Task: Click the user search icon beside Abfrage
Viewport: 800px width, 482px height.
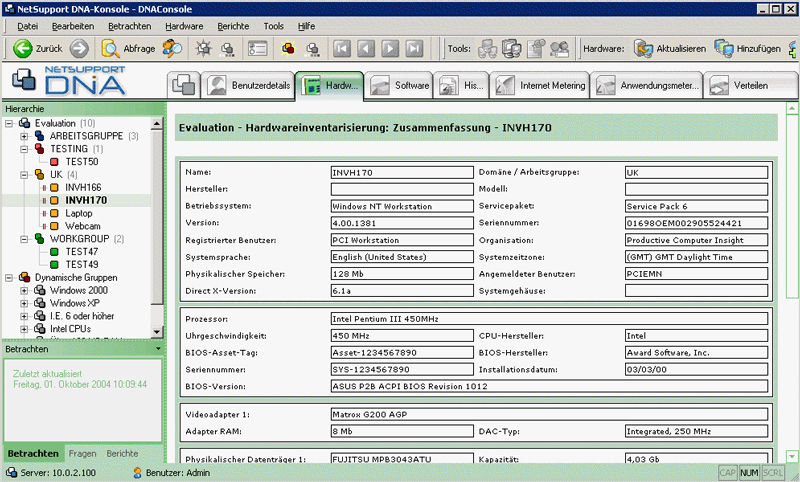Action: coord(172,48)
